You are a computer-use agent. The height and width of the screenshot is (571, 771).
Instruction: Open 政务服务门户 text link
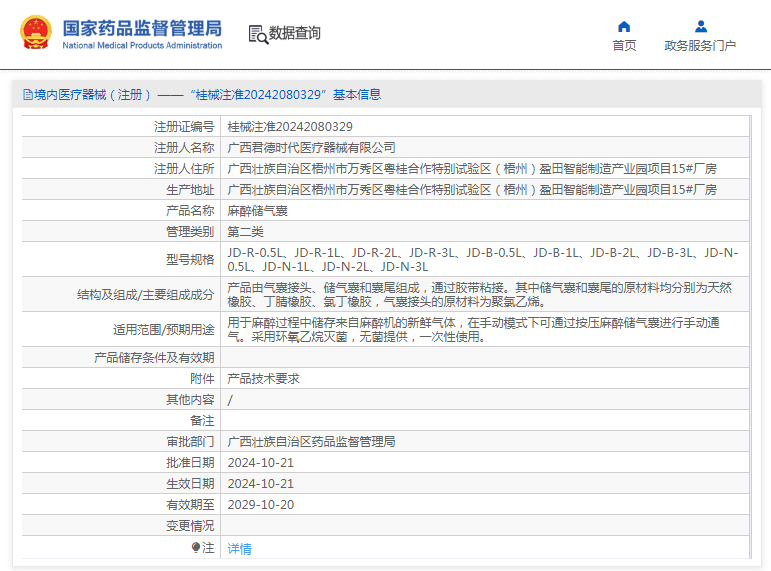coord(700,46)
